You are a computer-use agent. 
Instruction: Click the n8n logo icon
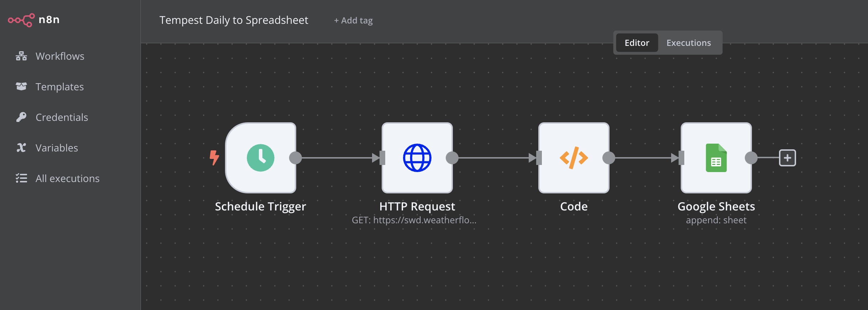21,20
